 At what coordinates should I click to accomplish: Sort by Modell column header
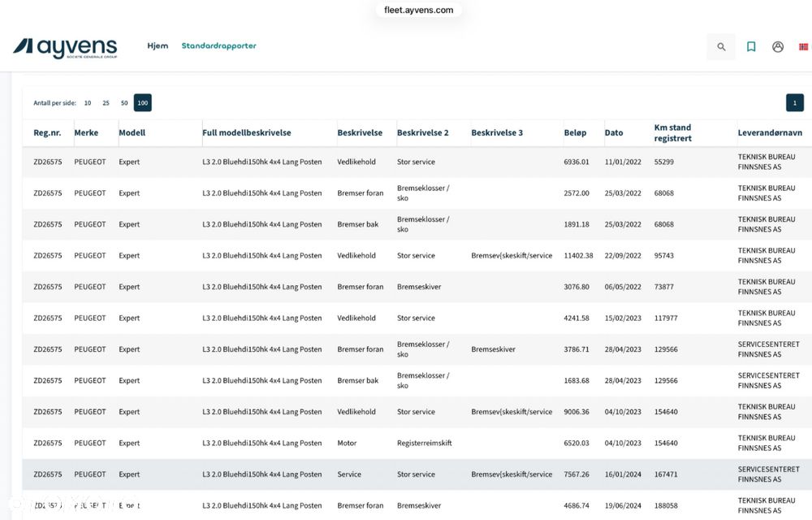pos(132,132)
